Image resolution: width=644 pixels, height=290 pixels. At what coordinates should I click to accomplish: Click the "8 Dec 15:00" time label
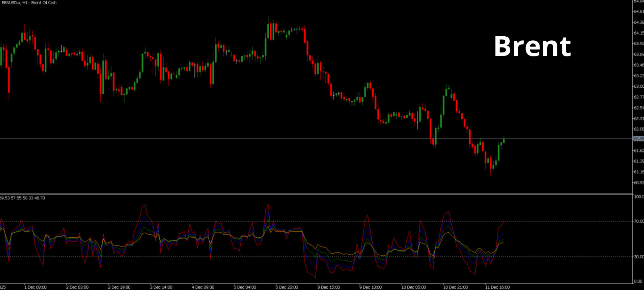pos(329,287)
